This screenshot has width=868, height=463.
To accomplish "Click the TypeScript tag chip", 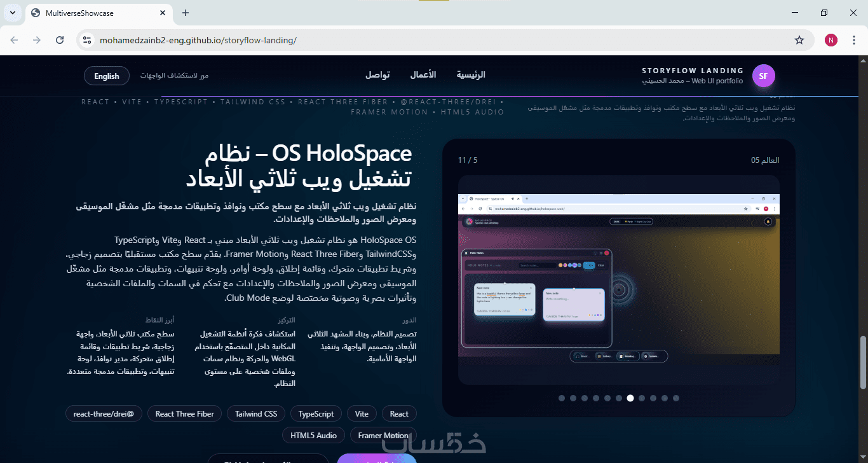I will pos(316,414).
